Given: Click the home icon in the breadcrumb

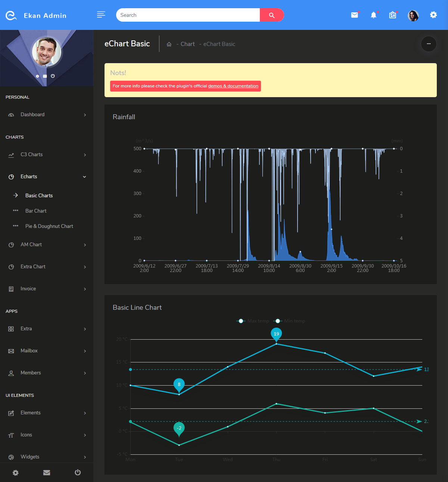Looking at the screenshot, I should pos(169,44).
